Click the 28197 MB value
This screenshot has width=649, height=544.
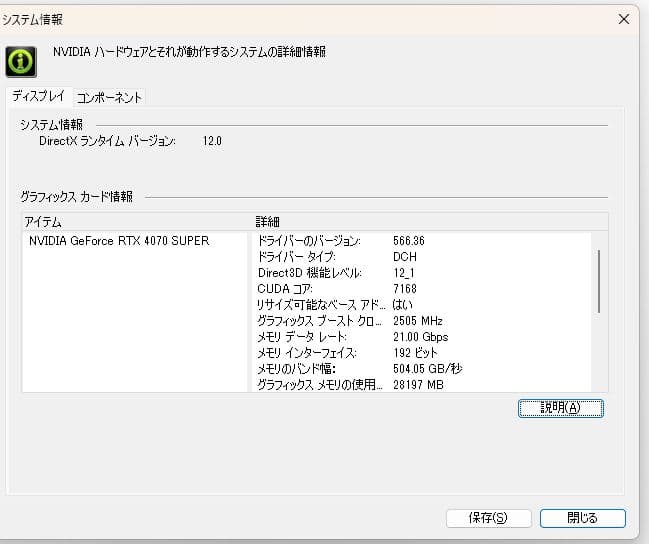tap(418, 385)
